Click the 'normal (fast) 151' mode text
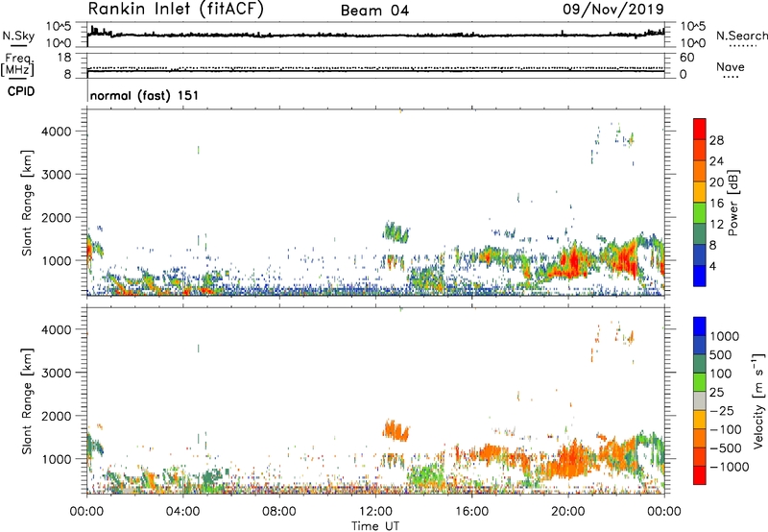Screen dimensions: 768x532 (x=145, y=95)
